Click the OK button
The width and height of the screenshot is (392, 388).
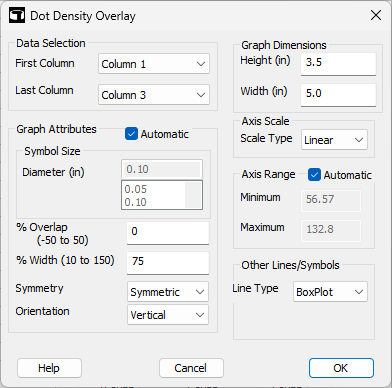341,368
